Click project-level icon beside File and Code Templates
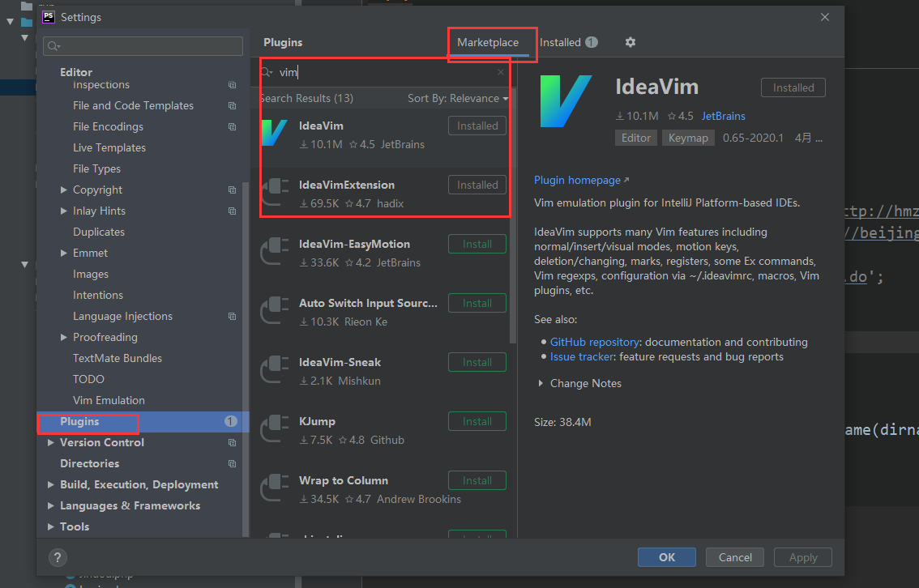 pos(232,105)
